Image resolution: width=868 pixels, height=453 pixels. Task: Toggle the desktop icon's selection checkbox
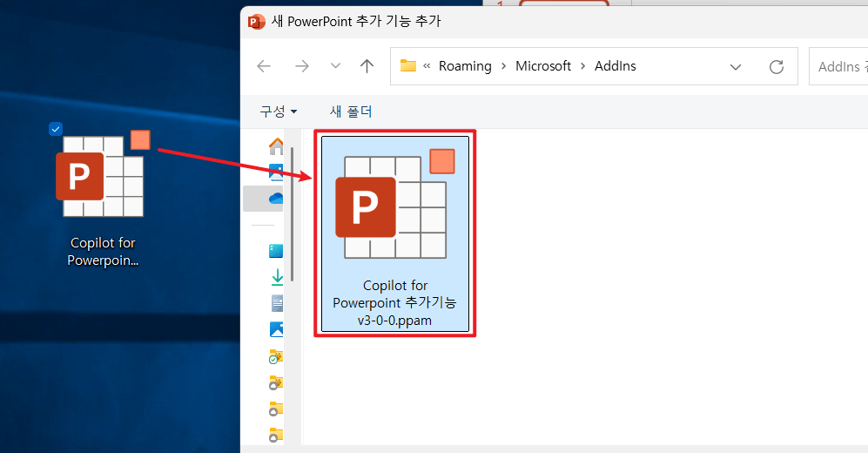tap(56, 129)
